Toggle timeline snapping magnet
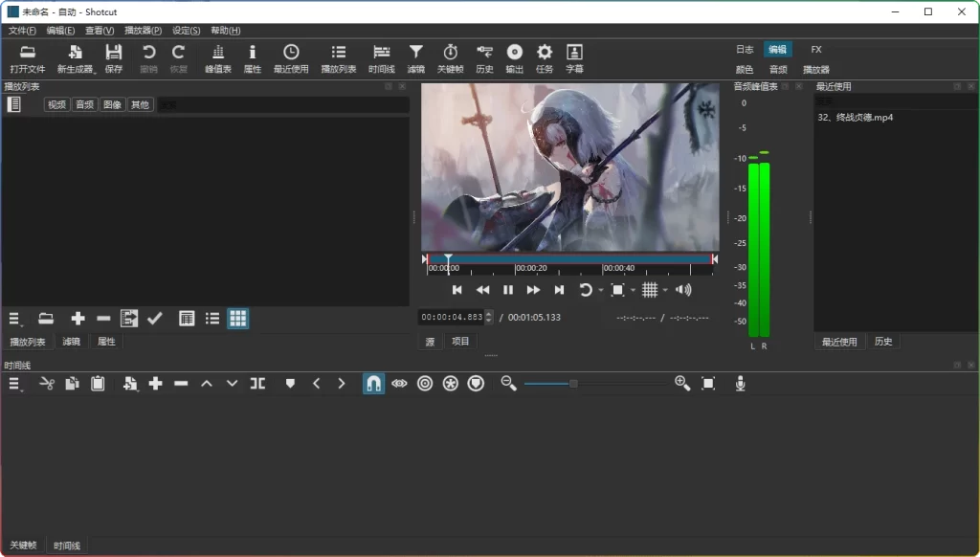Viewport: 980px width, 557px height. (x=373, y=383)
